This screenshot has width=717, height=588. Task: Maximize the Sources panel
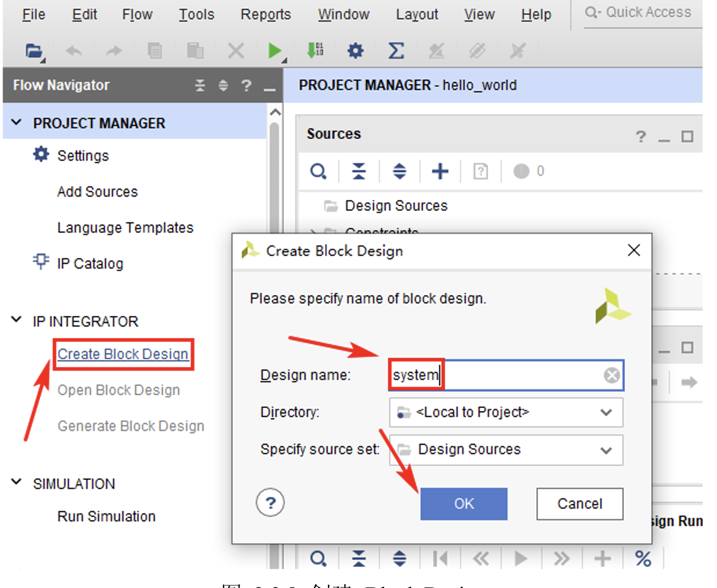[x=687, y=137]
